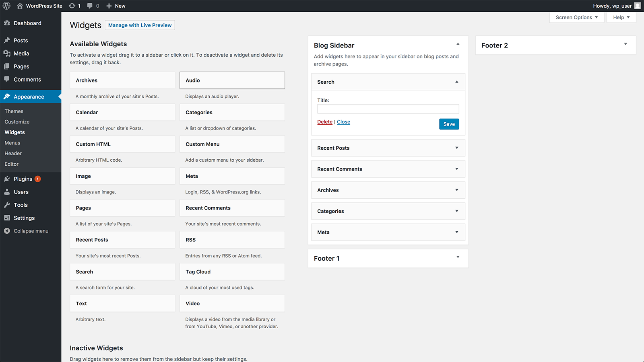This screenshot has width=644, height=362.
Task: Click the Plugins icon with update badge
Action: [x=6, y=179]
